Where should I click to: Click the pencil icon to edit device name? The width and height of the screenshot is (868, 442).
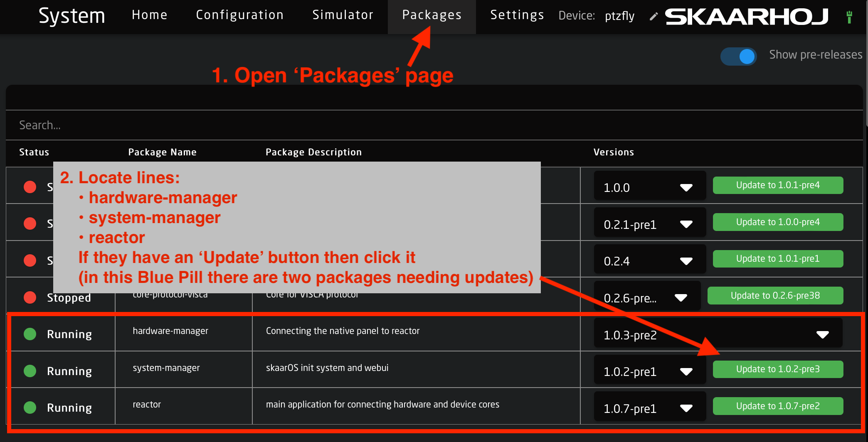coord(653,16)
